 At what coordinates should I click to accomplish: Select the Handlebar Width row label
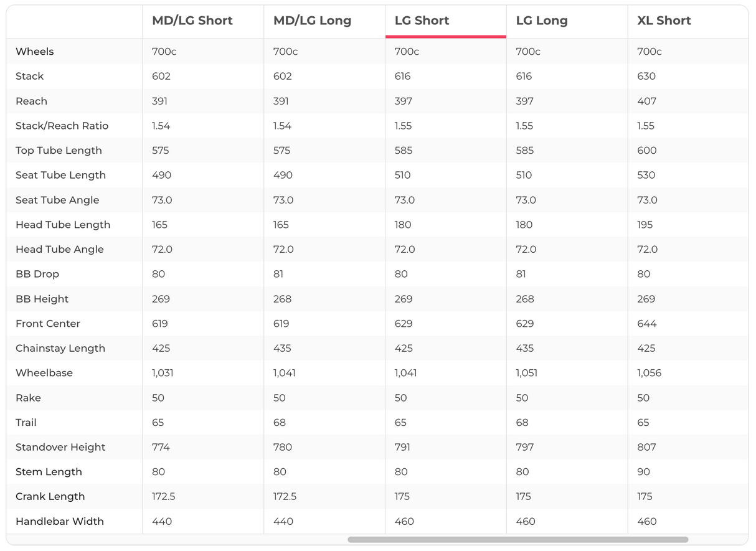tap(60, 521)
